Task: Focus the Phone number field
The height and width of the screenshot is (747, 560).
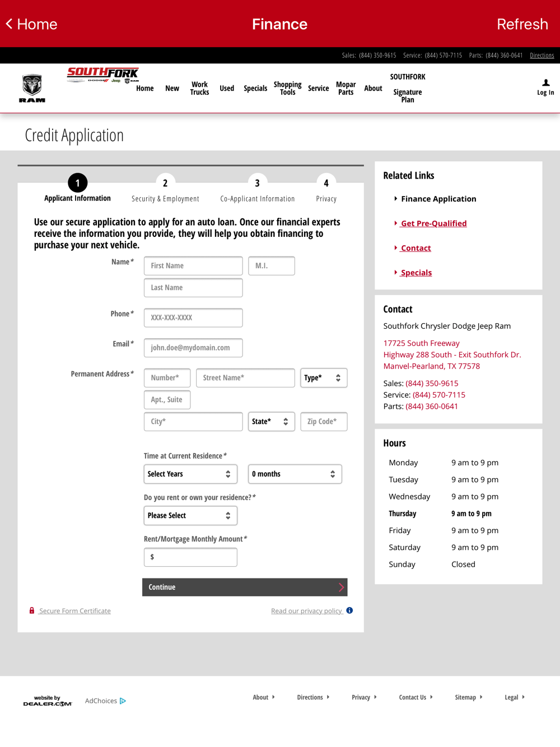Action: click(x=193, y=318)
